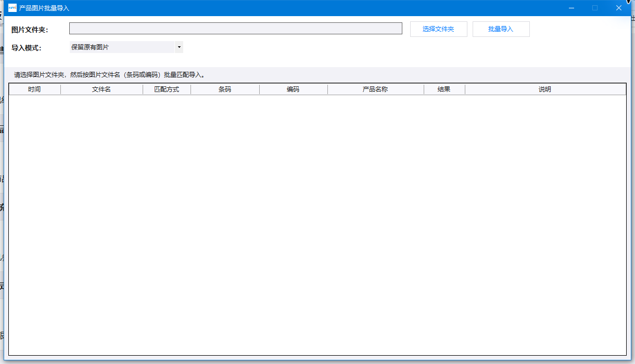Image resolution: width=635 pixels, height=364 pixels.
Task: Click the 选择文件夹 button
Action: pos(438,29)
